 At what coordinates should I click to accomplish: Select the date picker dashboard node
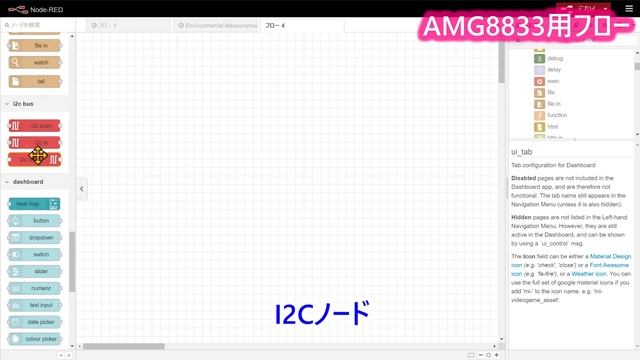point(35,322)
